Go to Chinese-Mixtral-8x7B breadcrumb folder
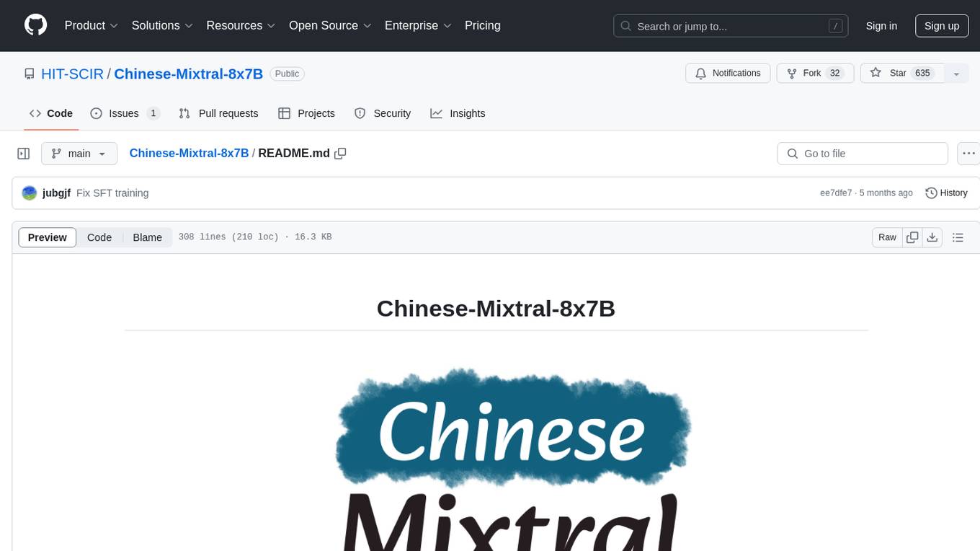The width and height of the screenshot is (980, 551). [189, 153]
